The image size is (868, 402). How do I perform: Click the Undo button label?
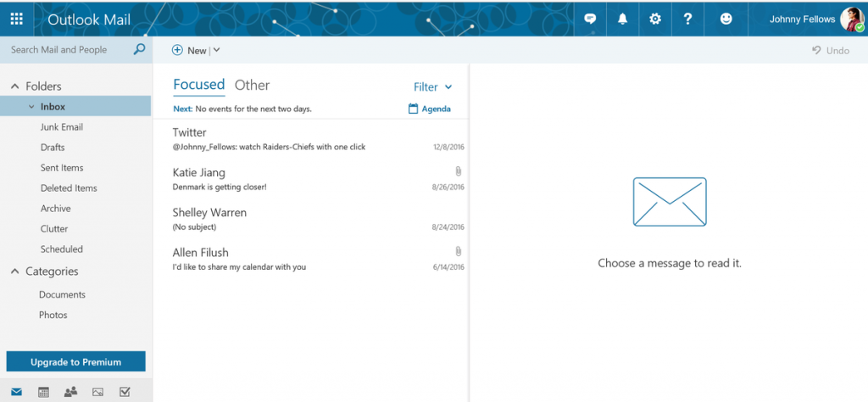pos(837,50)
